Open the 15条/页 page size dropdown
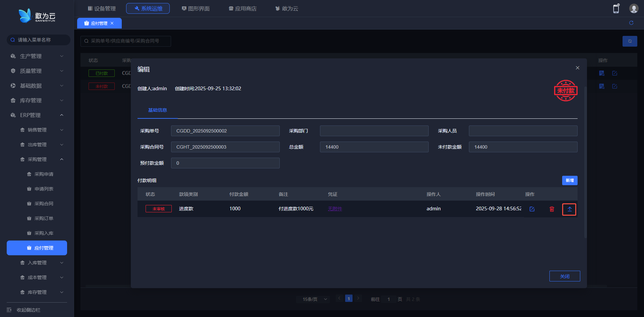 tap(314, 299)
